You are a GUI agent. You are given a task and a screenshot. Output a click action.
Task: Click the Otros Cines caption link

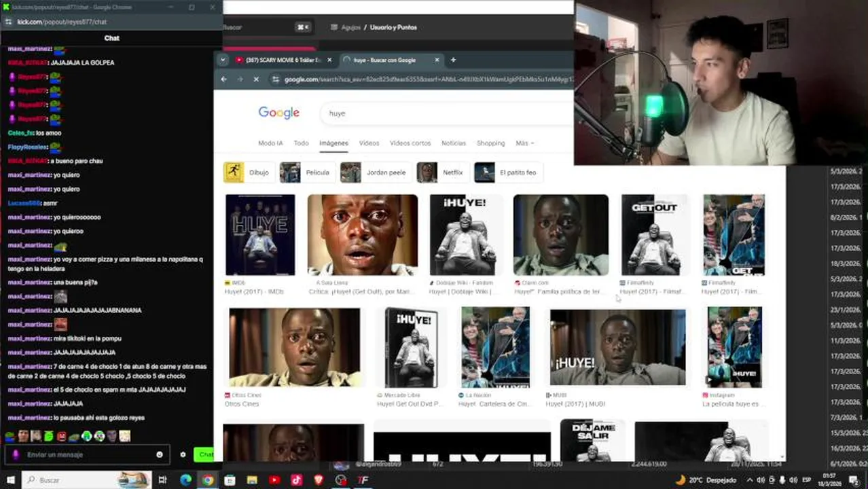(241, 404)
